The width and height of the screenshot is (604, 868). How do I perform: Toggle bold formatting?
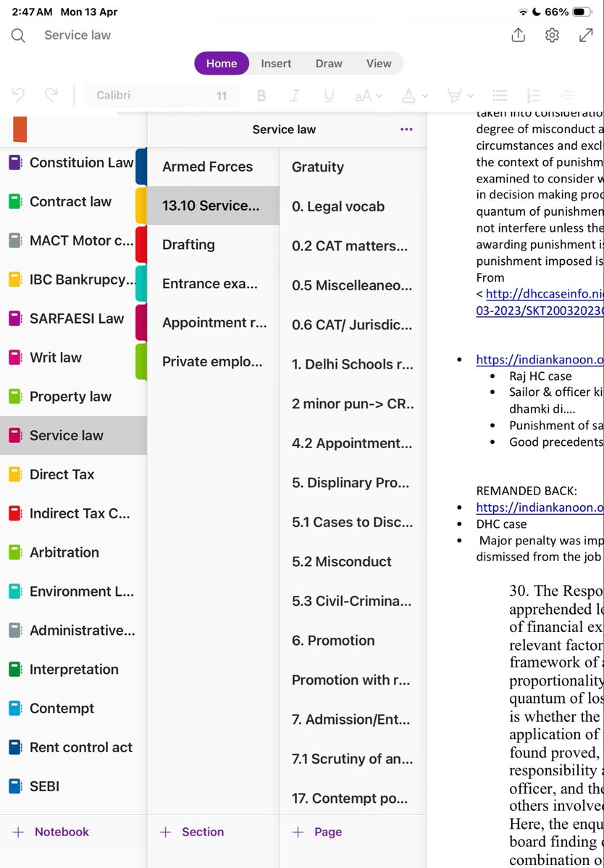coord(261,96)
